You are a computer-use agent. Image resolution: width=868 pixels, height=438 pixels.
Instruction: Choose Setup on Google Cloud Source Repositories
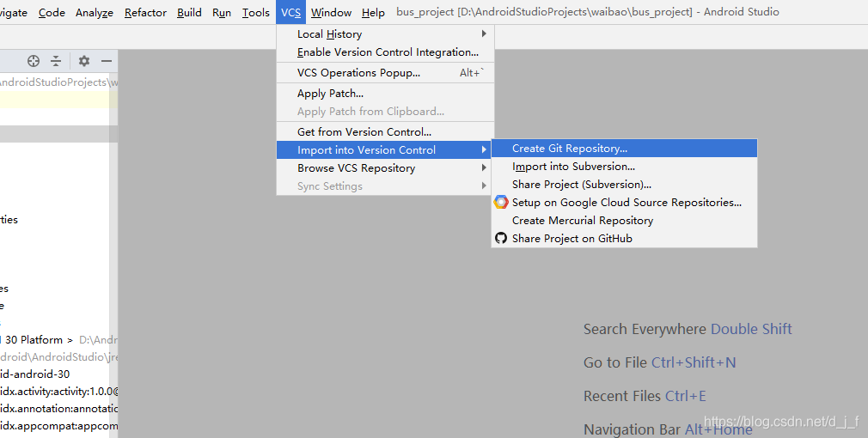click(x=625, y=203)
